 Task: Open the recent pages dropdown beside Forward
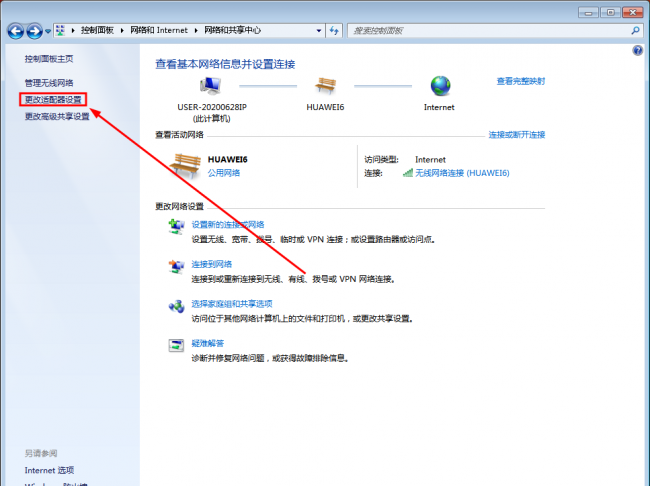tap(48, 31)
